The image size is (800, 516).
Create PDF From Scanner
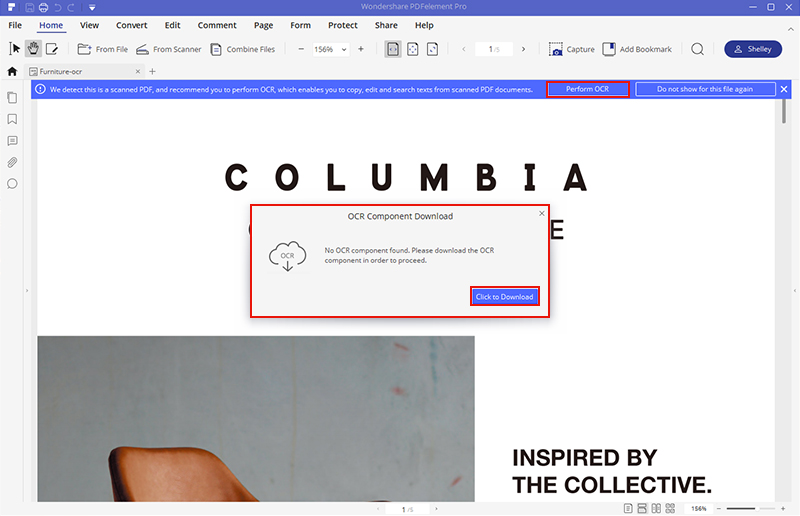coord(168,49)
